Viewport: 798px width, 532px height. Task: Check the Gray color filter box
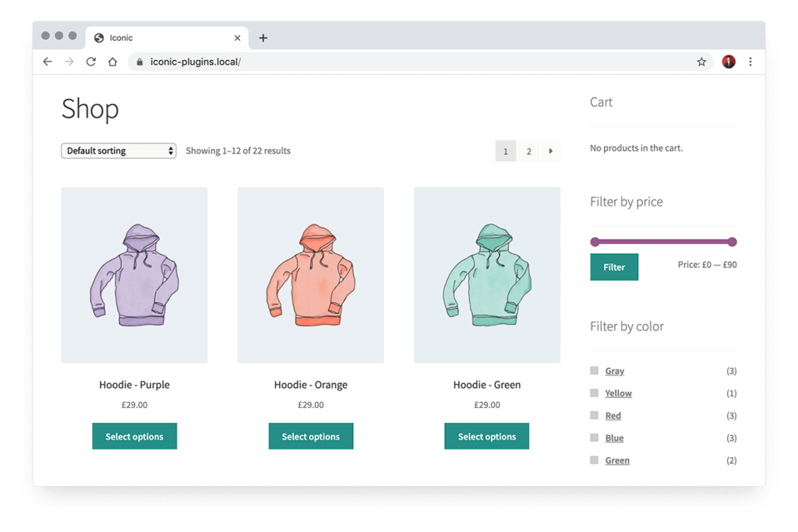coord(595,371)
